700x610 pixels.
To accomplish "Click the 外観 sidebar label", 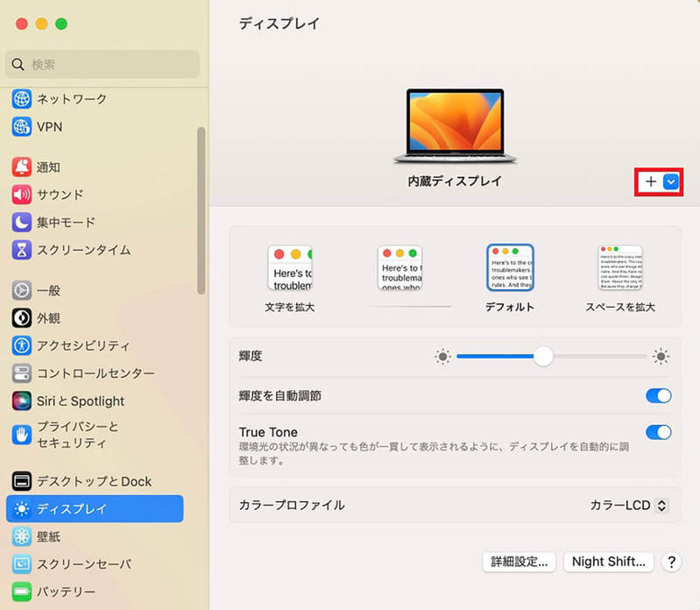I will coord(48,318).
